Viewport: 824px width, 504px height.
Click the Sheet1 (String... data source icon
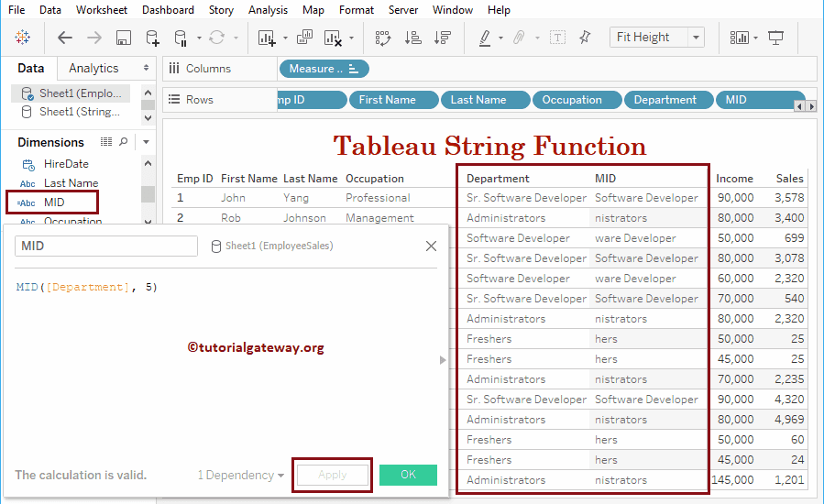pos(26,112)
